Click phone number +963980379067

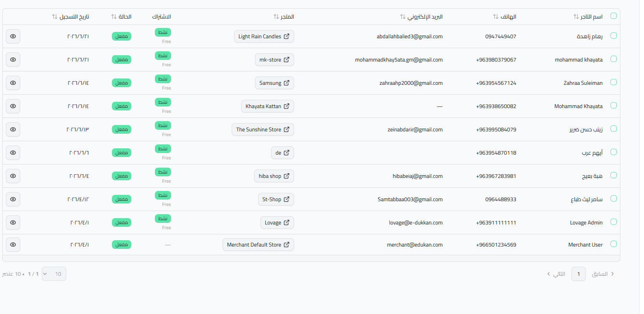point(496,60)
